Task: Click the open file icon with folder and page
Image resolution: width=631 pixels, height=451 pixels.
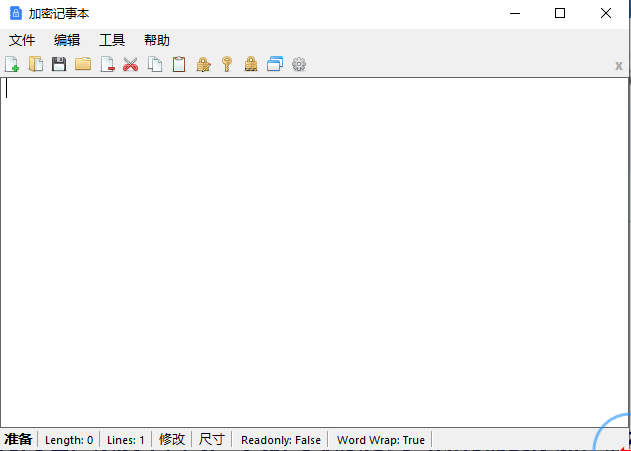Action: pos(36,64)
